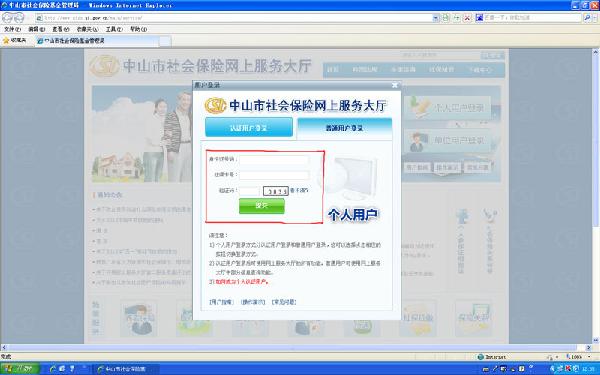600x375 pixels.
Task: Click the search magnifier icon in toolbar
Action: pos(587,18)
